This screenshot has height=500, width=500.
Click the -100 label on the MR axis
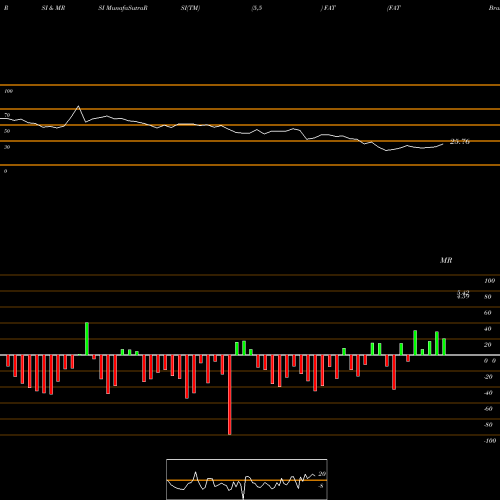click(x=490, y=441)
